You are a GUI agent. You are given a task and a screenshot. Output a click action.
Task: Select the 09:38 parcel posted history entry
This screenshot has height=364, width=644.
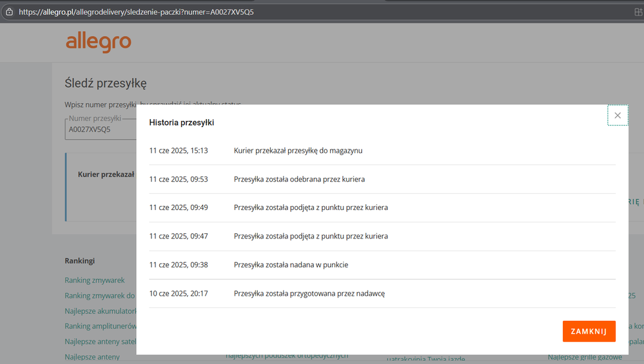click(x=291, y=265)
